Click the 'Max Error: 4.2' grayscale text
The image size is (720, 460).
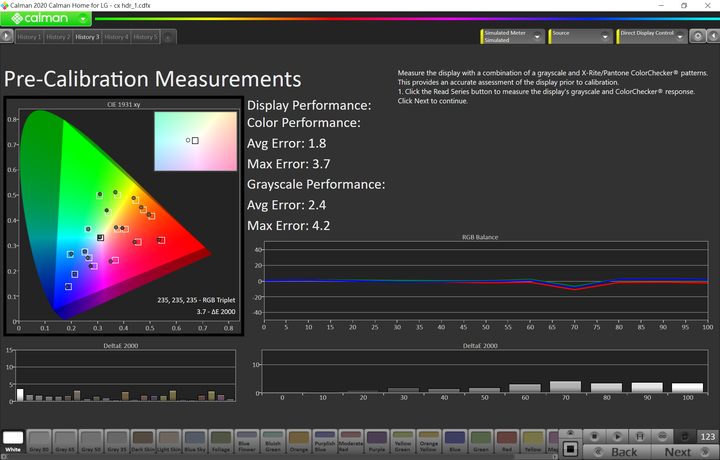(x=288, y=226)
